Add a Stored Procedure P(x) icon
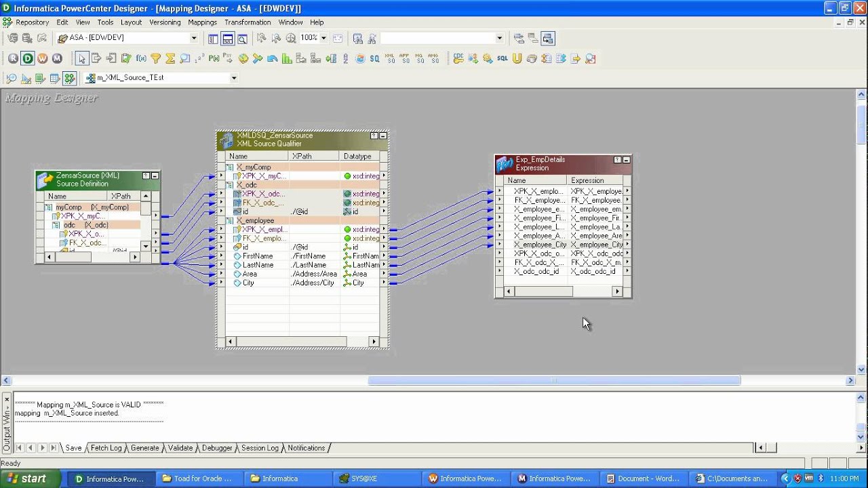The image size is (868, 488). click(x=214, y=58)
